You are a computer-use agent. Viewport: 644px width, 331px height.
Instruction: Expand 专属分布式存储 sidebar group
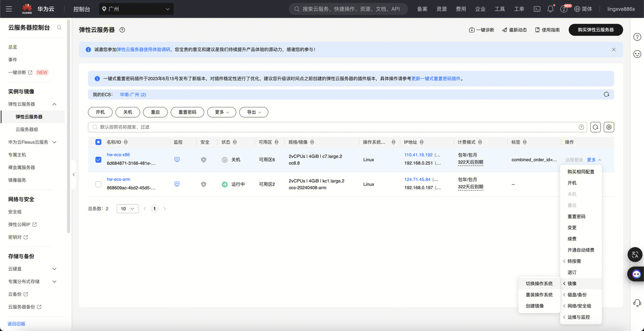(x=54, y=282)
